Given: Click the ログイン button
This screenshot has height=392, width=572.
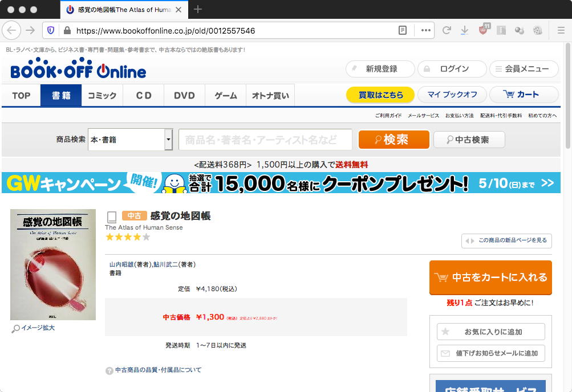Looking at the screenshot, I should (x=452, y=69).
